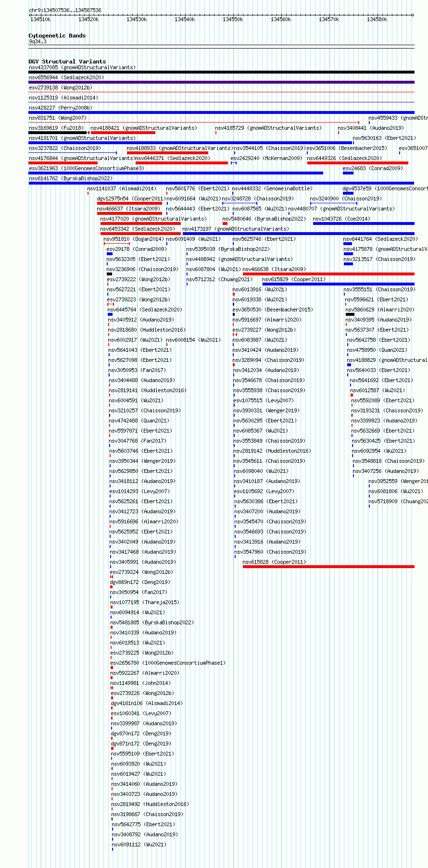Screen dimensions: 428x868
Task: Select nsv4176844 gnomAD variant label
Action: [82, 158]
